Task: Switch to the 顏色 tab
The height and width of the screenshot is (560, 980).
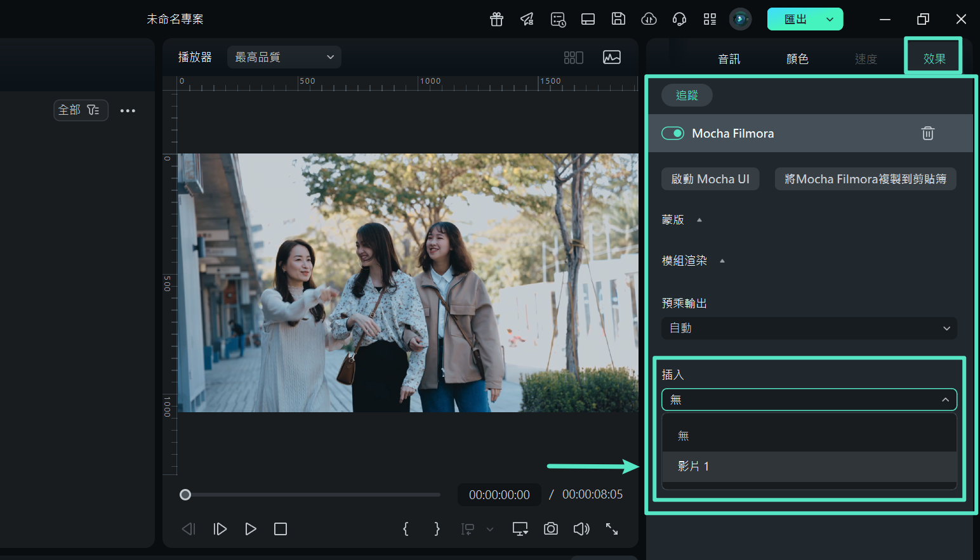Action: pos(797,59)
